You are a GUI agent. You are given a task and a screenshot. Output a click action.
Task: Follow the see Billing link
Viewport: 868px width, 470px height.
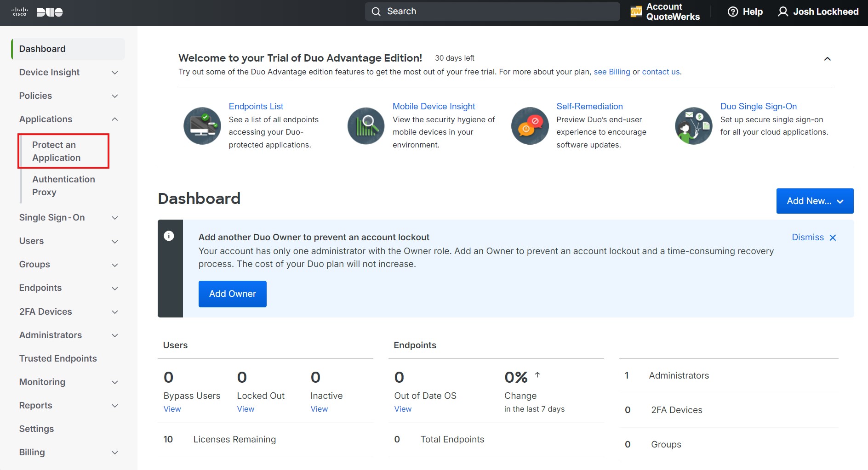(x=611, y=72)
